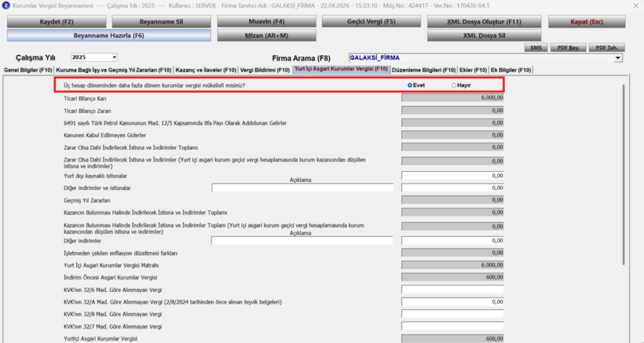
Task: Click Diğer indirimler amount field
Action: (x=453, y=240)
